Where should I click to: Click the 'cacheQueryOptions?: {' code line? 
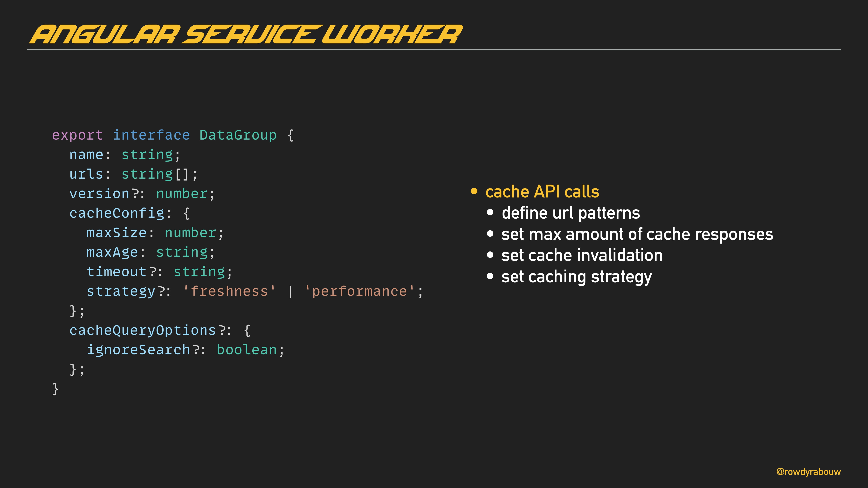(160, 330)
